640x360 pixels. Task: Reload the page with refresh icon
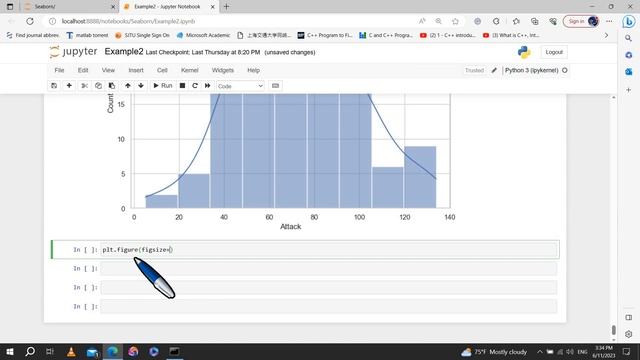pyautogui.click(x=30, y=21)
